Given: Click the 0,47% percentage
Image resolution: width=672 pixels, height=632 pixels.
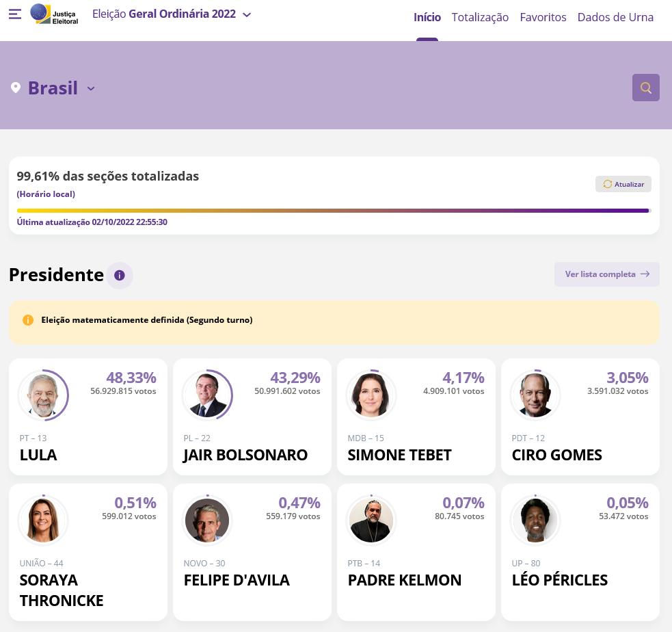Looking at the screenshot, I should coord(299,503).
